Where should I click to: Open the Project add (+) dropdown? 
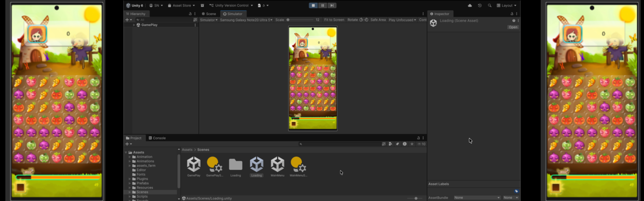coord(129,144)
